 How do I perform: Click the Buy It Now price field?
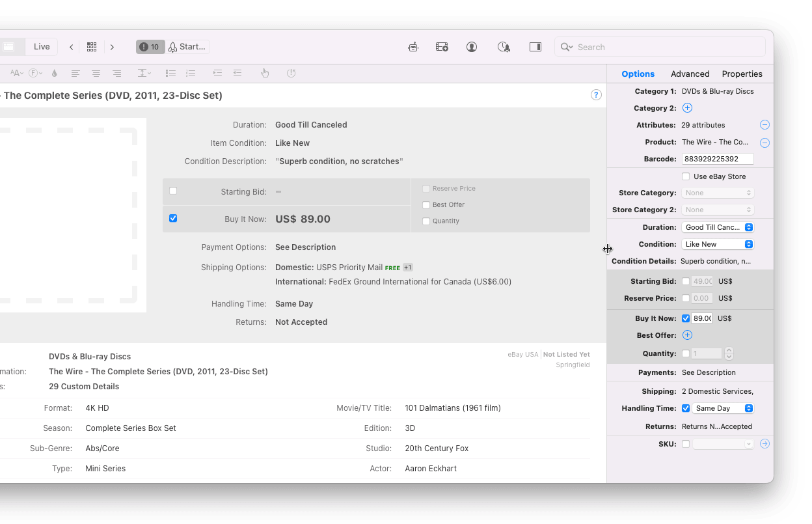click(x=702, y=318)
